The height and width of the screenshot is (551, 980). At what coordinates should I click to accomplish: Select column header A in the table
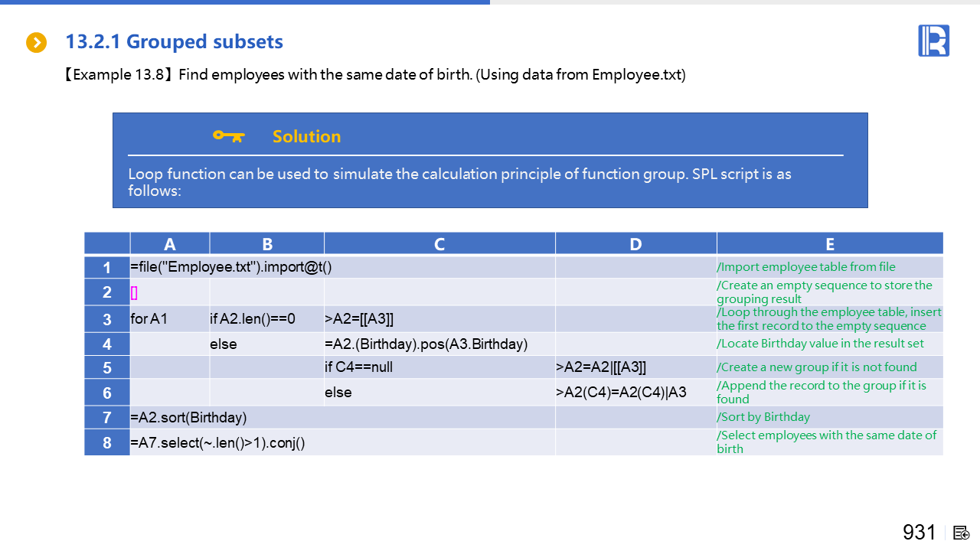click(x=170, y=244)
